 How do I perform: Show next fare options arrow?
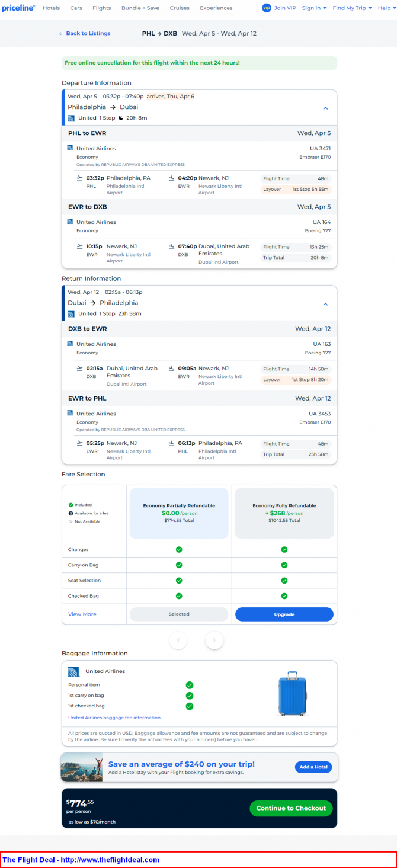(x=214, y=640)
